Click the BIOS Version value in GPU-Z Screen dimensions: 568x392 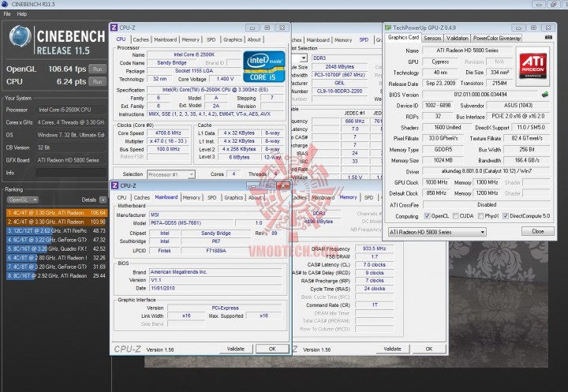[480, 95]
